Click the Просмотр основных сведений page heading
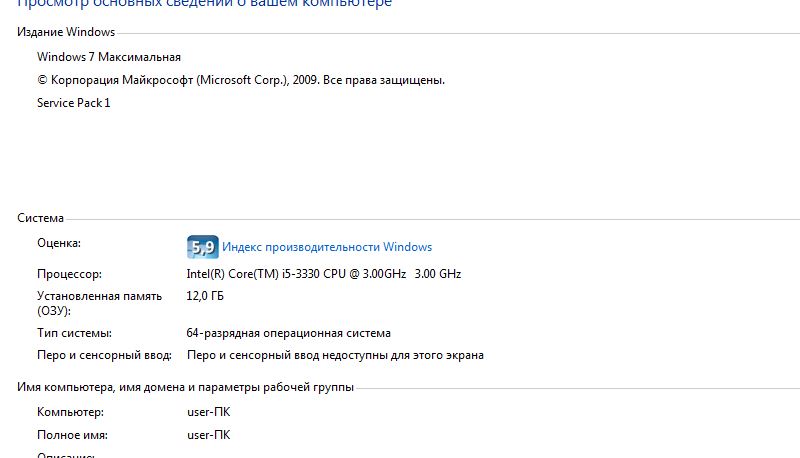800x458 pixels. click(205, 4)
